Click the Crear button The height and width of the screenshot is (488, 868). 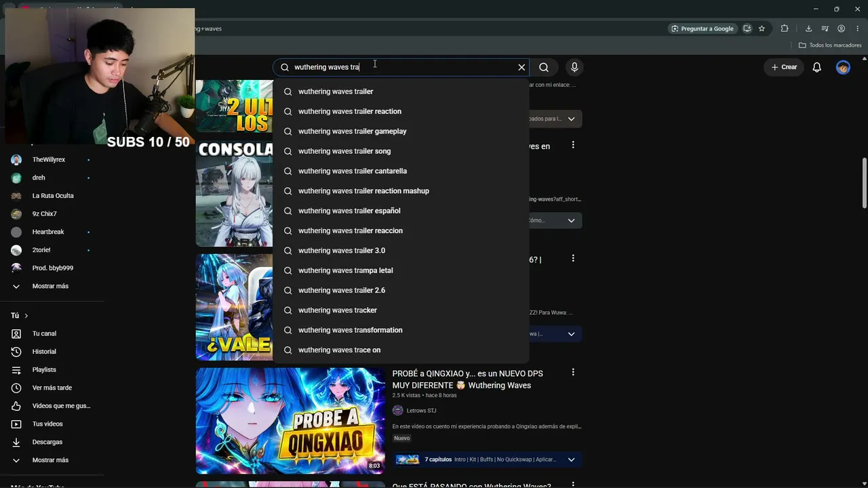(x=784, y=67)
